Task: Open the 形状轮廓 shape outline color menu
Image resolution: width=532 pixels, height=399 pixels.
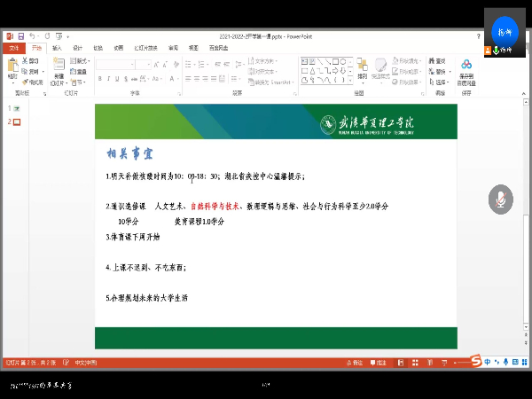Action: pyautogui.click(x=406, y=72)
